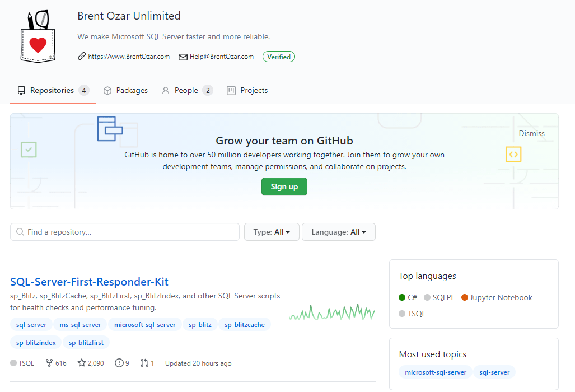This screenshot has width=575, height=392.
Task: Click the Projects board icon
Action: [231, 91]
